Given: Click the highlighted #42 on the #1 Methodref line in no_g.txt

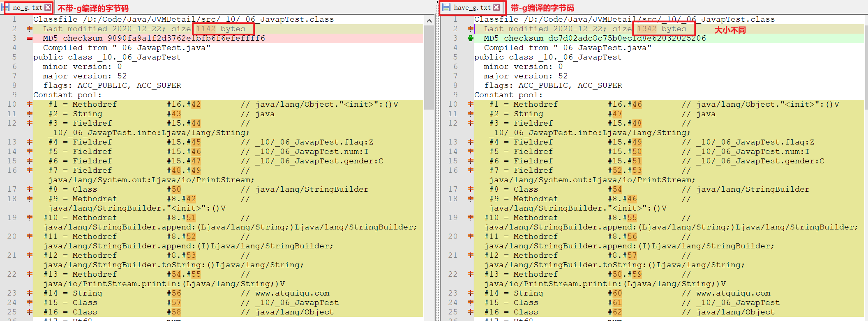Looking at the screenshot, I should (x=196, y=104).
